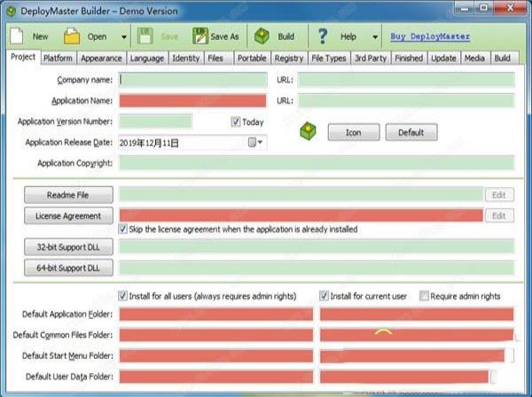Switch to the Platform tab

coord(58,58)
